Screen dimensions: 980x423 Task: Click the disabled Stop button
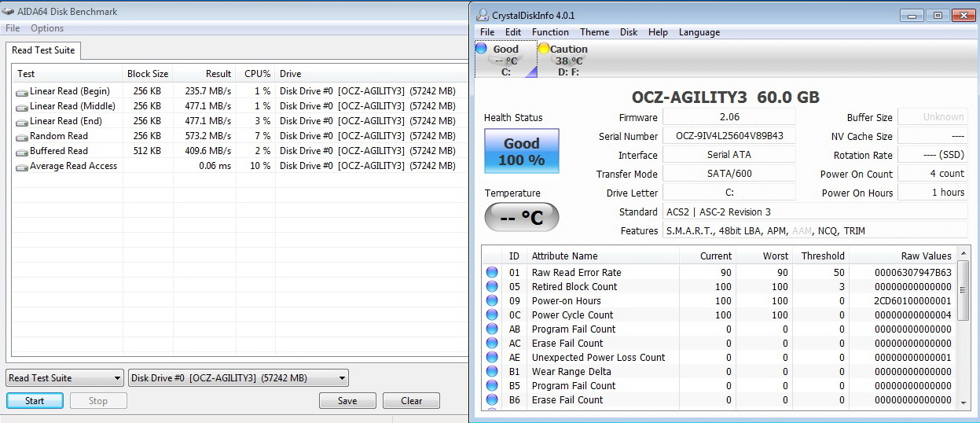coord(98,401)
